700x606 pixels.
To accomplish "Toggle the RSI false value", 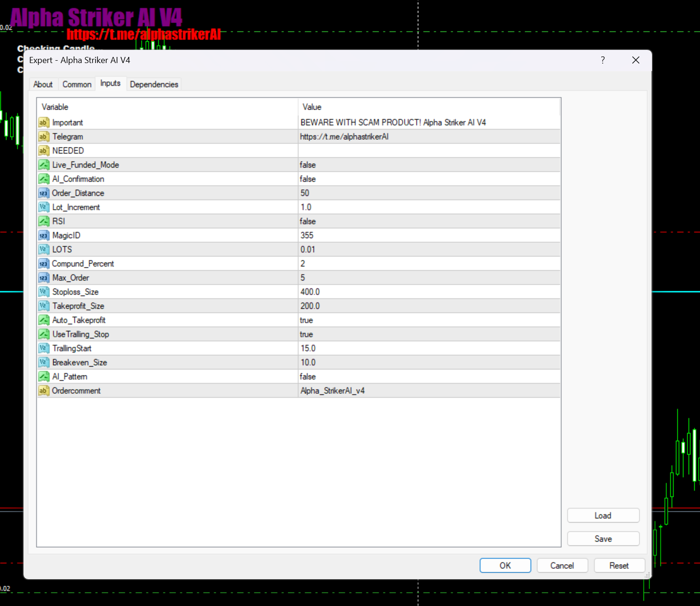I will 429,221.
